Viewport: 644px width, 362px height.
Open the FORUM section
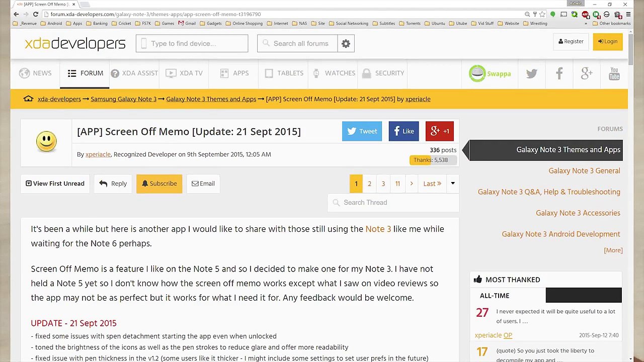point(85,73)
